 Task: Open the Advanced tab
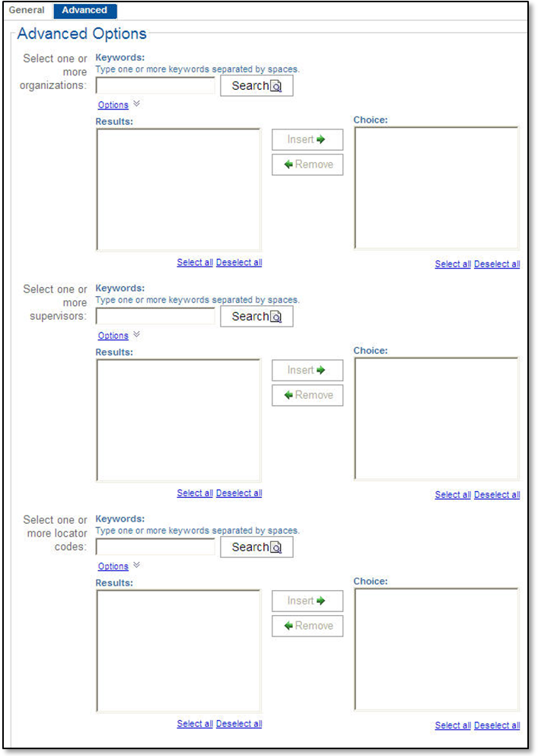click(84, 11)
